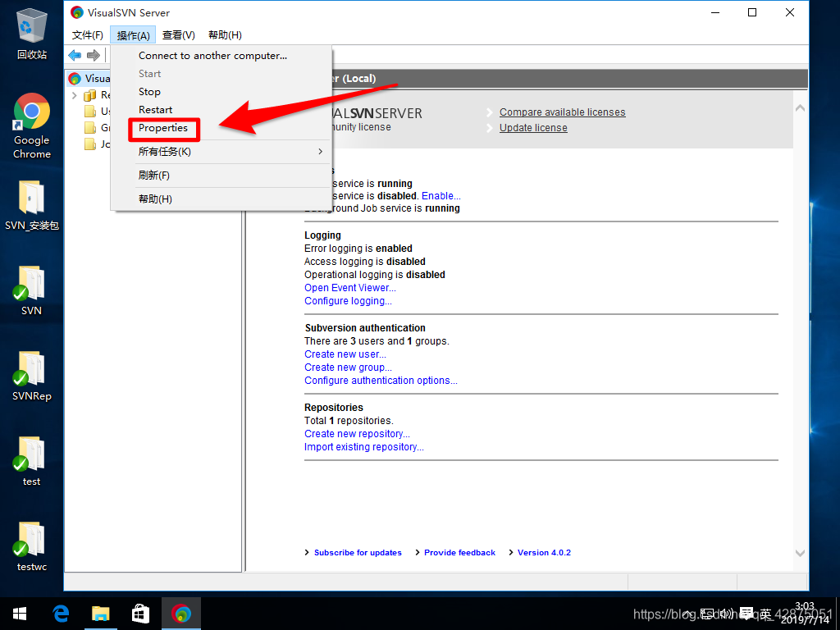
Task: Select the test desktop folder
Action: pos(32,461)
